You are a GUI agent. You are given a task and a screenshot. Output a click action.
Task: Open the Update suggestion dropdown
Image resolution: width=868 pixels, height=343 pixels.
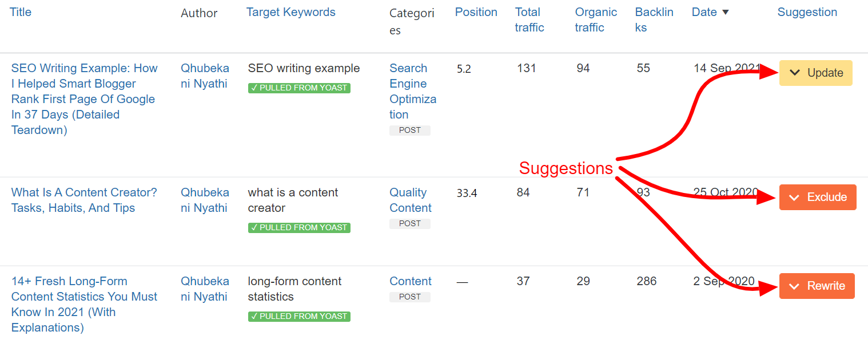click(815, 73)
